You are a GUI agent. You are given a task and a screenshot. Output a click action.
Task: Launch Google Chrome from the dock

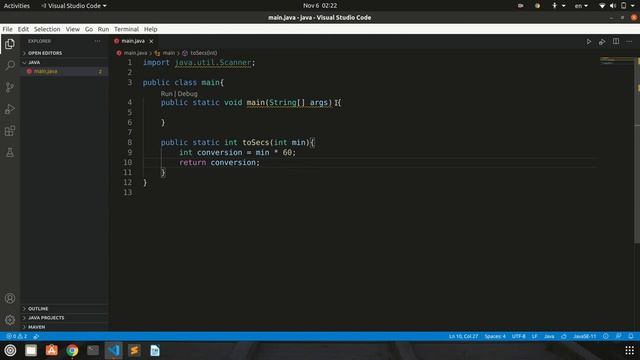point(72,350)
